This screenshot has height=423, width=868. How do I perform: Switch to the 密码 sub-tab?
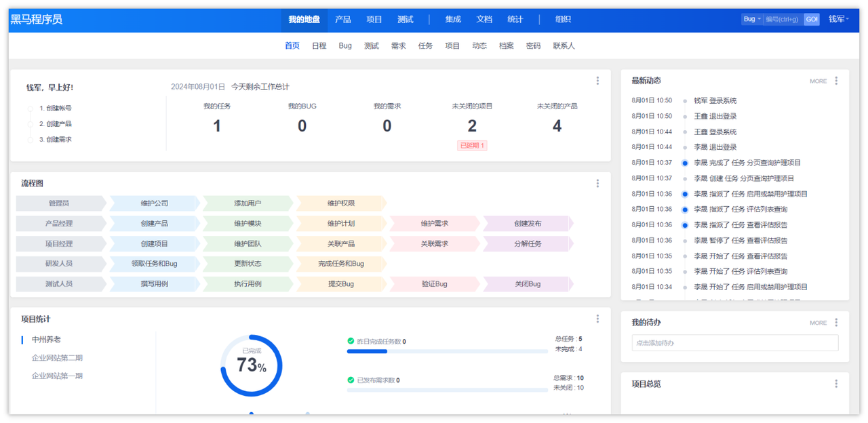(534, 46)
